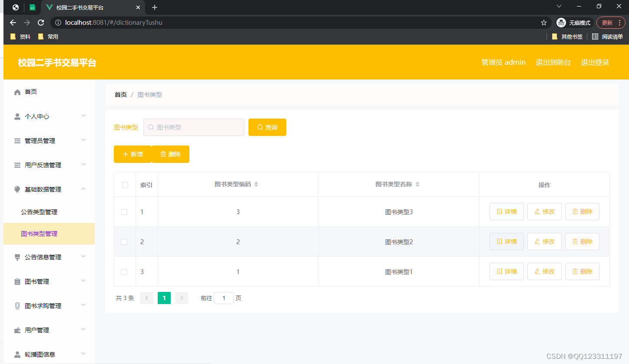Expand 个人中心 with its chevron
The height and width of the screenshot is (364, 629).
point(83,116)
